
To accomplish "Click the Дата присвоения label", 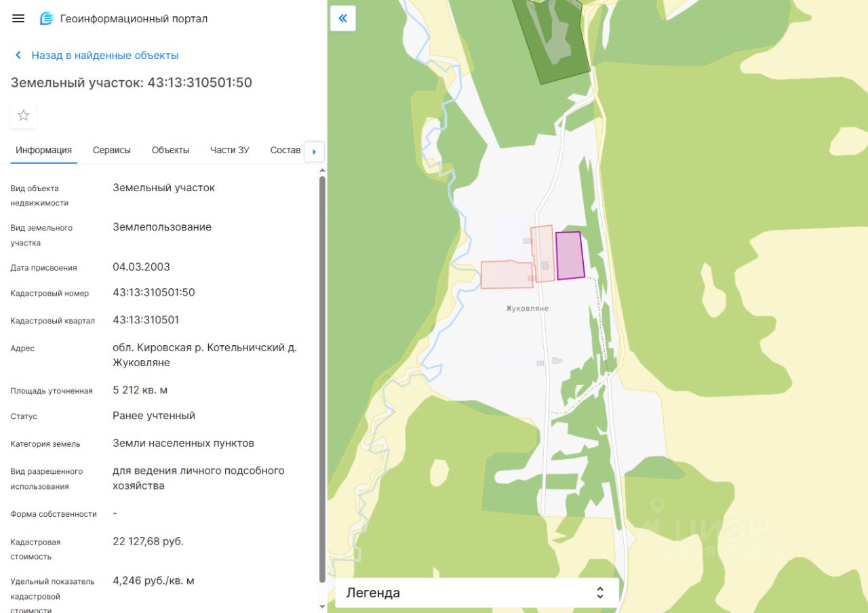I will [44, 268].
